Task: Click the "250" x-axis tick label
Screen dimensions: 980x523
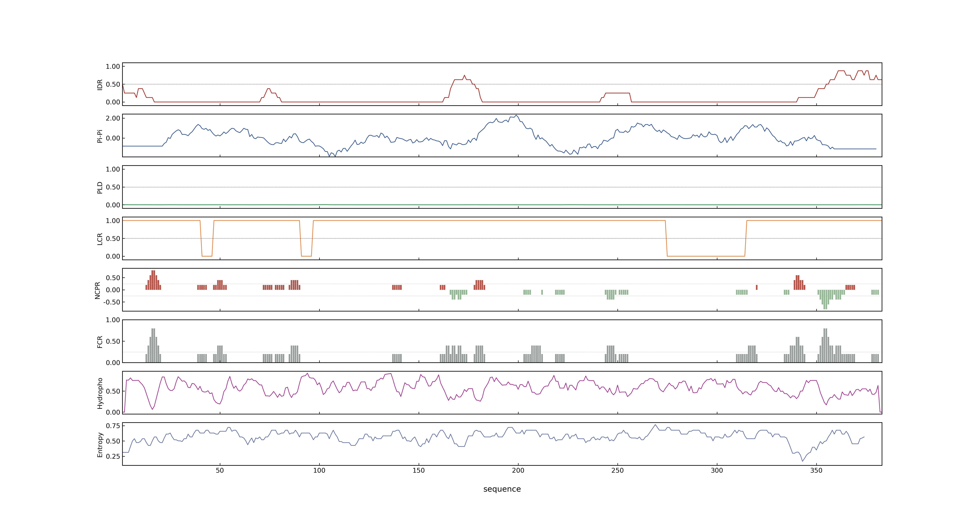Action: [617, 470]
